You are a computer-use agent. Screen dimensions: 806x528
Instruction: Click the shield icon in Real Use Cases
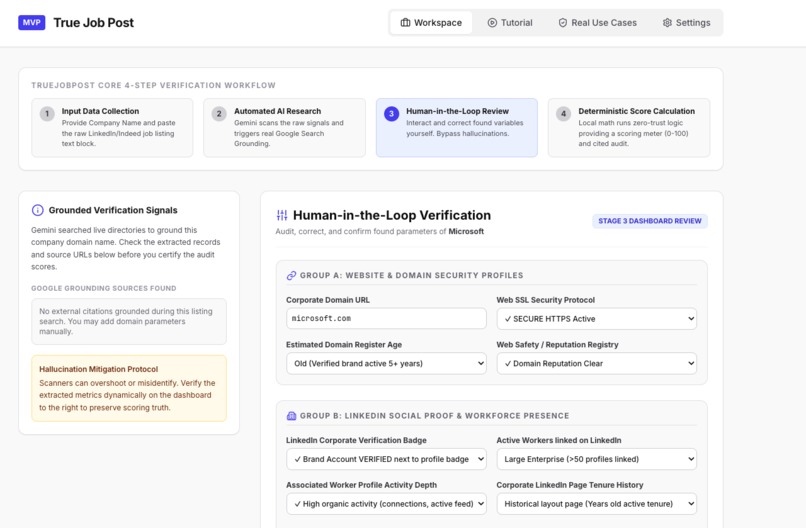(x=563, y=23)
